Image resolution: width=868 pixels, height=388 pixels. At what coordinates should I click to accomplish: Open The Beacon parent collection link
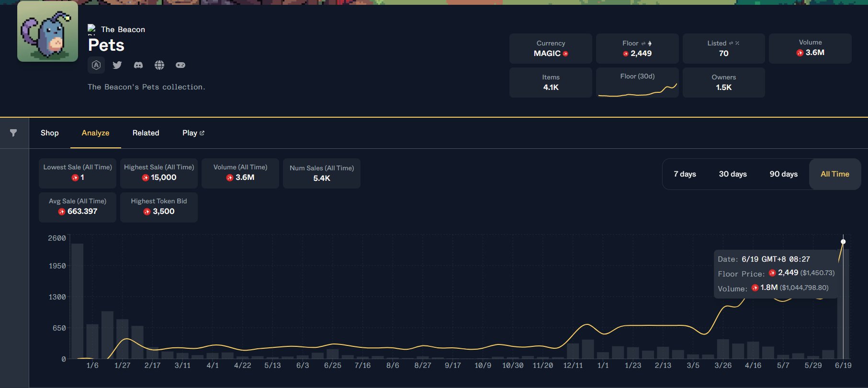point(123,29)
